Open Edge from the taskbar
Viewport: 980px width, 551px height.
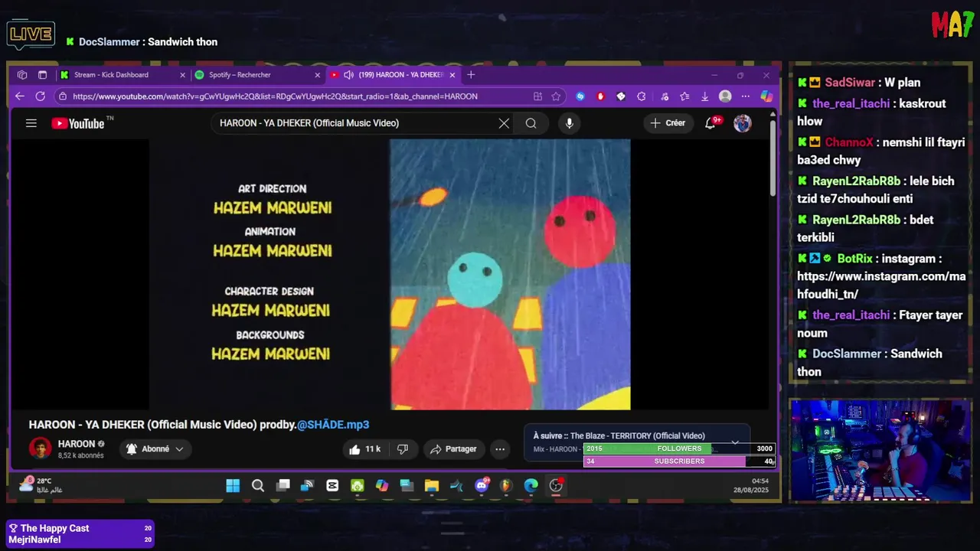pos(531,486)
